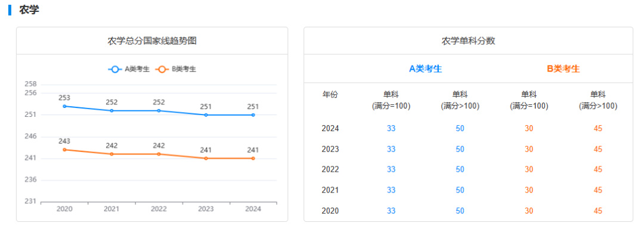The width and height of the screenshot is (644, 229).
Task: Click the score 45 in the 2021 row
Action: (x=598, y=190)
